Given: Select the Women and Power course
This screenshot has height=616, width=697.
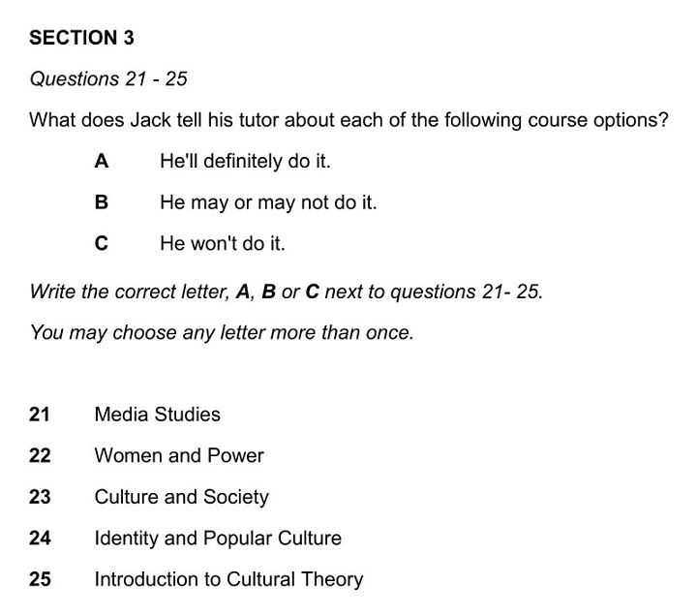Looking at the screenshot, I should (x=179, y=456).
